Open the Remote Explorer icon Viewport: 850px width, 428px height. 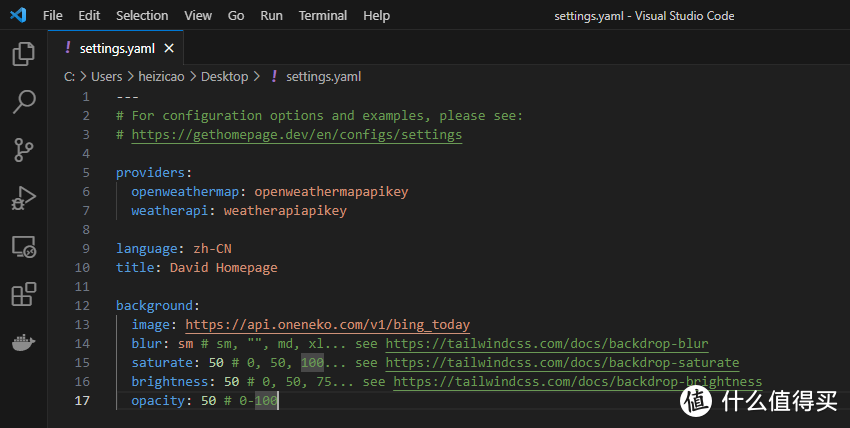(23, 246)
